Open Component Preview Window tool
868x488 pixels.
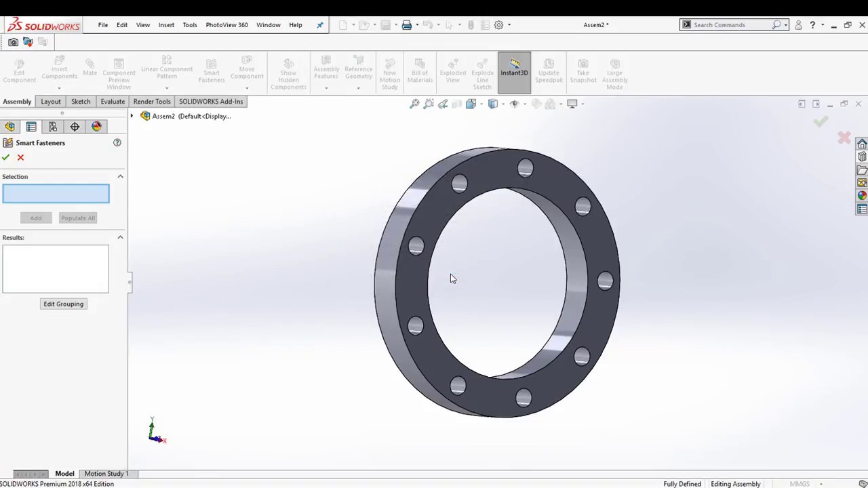coord(119,73)
